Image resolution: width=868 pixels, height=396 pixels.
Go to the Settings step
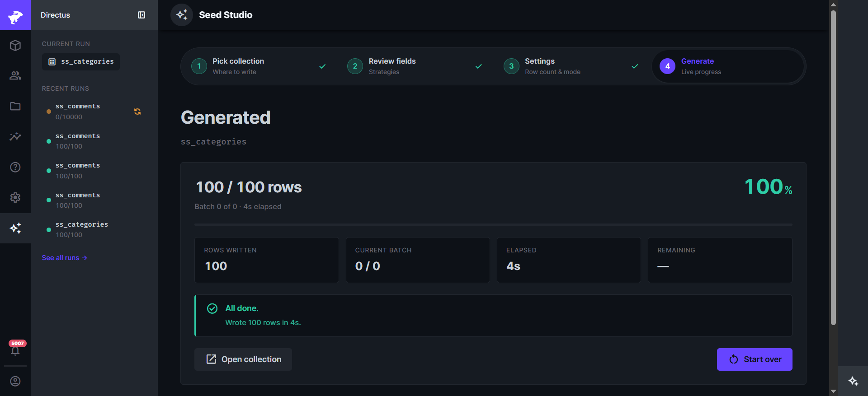click(x=571, y=66)
